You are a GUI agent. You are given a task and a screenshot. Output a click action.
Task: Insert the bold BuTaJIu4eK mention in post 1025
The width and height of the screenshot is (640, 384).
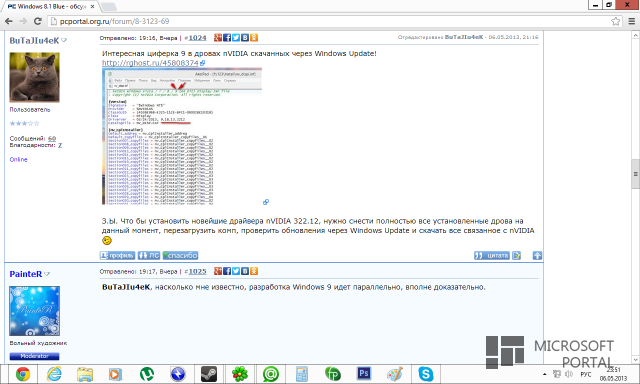coord(126,287)
